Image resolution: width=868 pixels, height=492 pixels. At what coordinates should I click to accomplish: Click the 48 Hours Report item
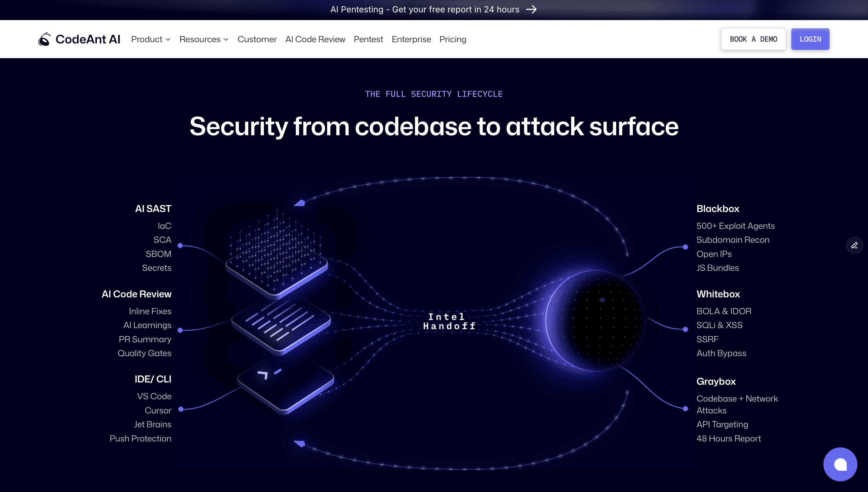(729, 438)
